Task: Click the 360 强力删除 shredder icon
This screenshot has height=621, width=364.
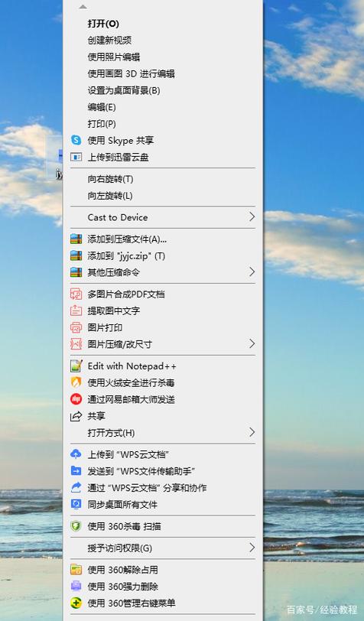Action: tap(76, 586)
